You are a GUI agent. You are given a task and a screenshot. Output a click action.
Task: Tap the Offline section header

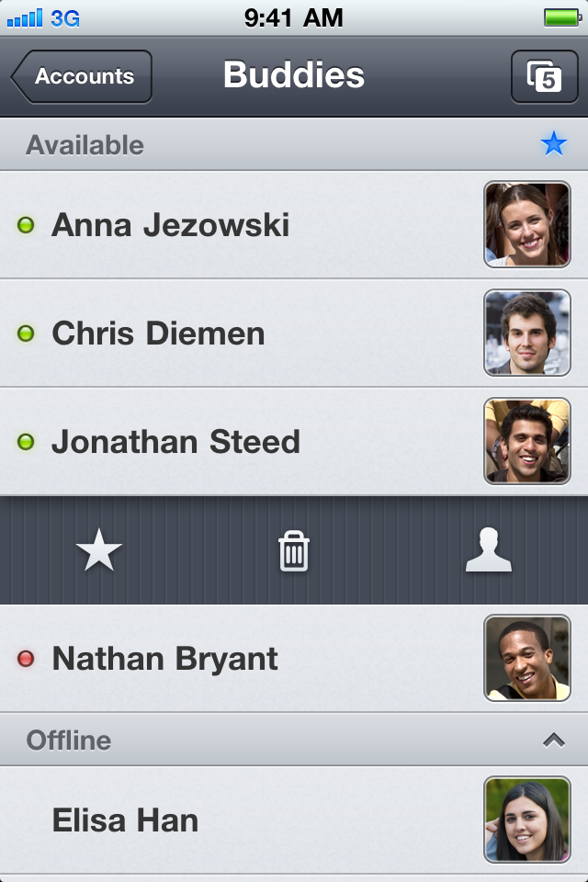[x=294, y=740]
